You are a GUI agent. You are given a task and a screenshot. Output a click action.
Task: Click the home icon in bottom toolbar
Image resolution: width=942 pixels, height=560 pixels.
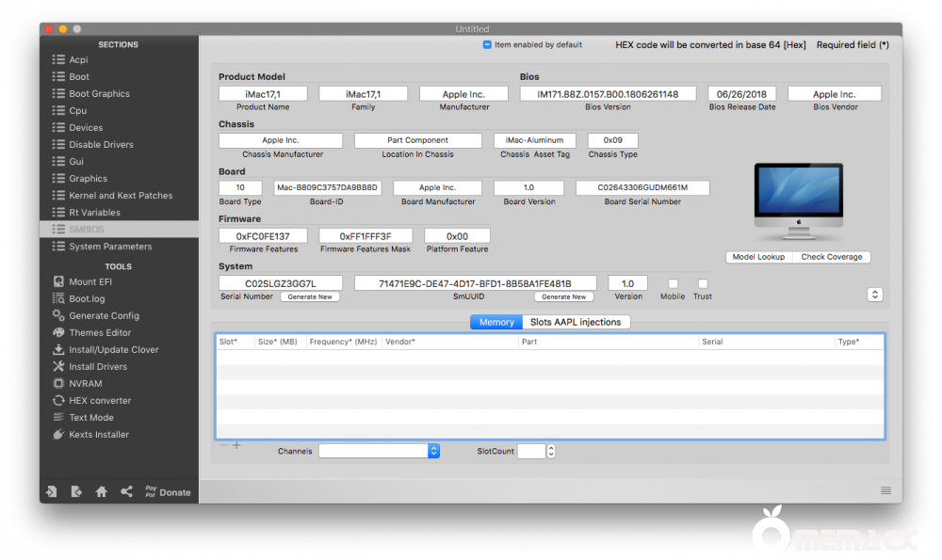[x=101, y=490]
